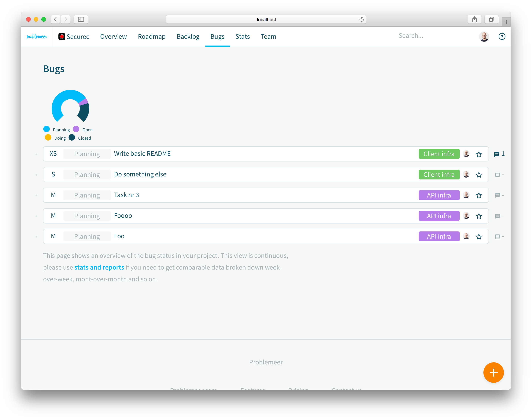Open the Safari share button

click(x=475, y=19)
